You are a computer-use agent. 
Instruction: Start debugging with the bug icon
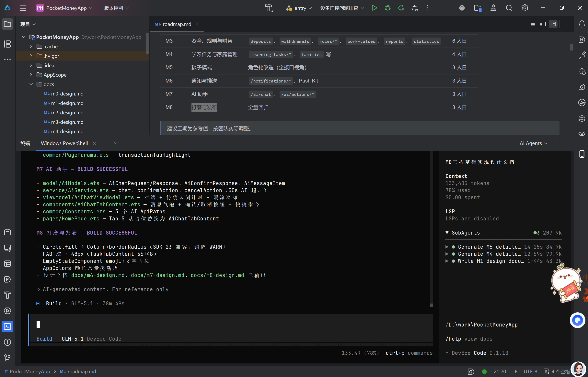click(x=387, y=8)
